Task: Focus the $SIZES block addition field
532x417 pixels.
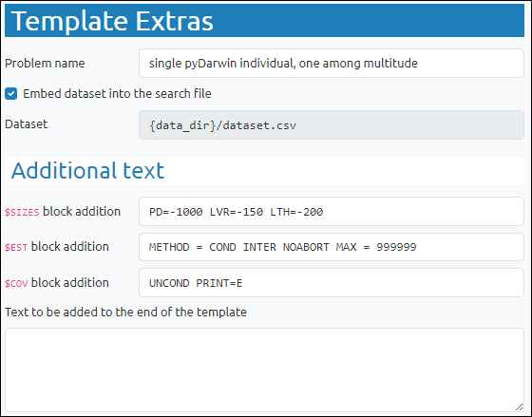Action: coord(332,212)
